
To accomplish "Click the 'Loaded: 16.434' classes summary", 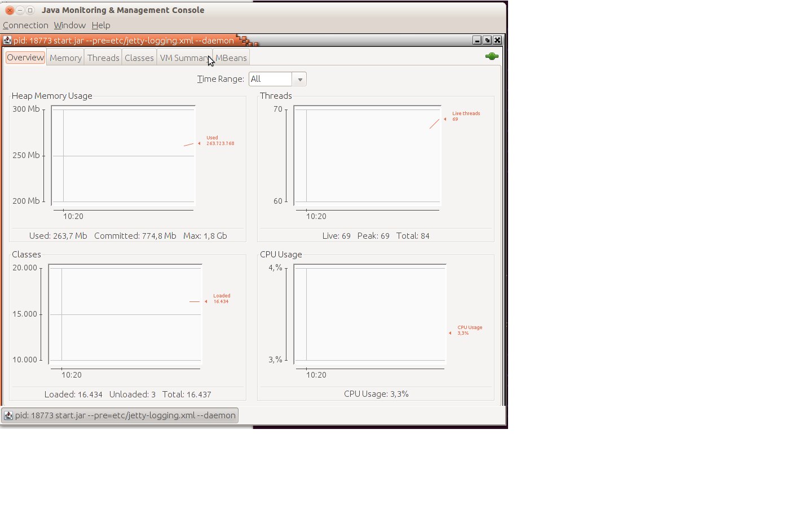I will [73, 395].
